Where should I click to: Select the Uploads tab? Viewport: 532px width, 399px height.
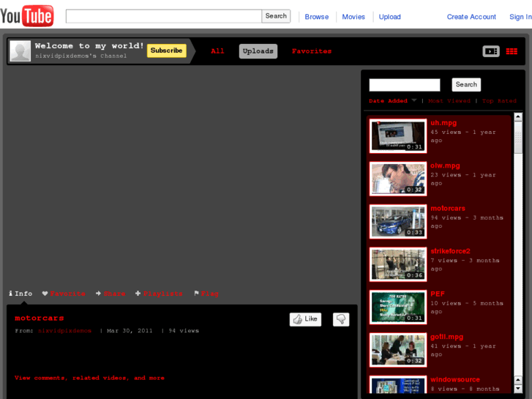point(258,51)
